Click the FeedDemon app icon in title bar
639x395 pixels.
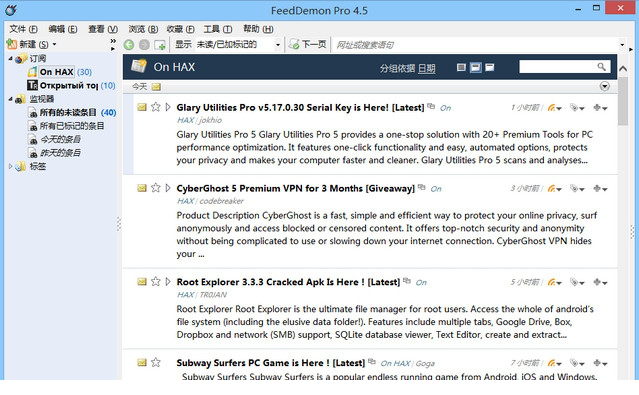[11, 10]
